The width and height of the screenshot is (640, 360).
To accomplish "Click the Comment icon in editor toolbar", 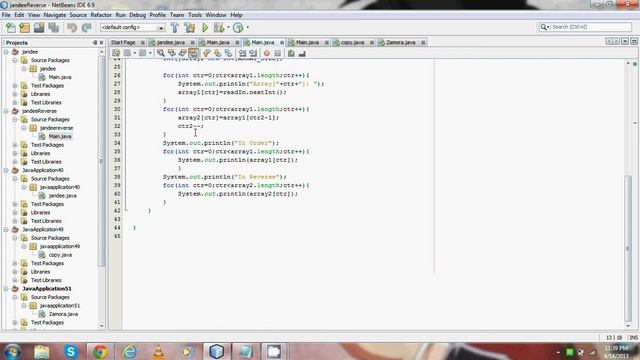I will (291, 53).
